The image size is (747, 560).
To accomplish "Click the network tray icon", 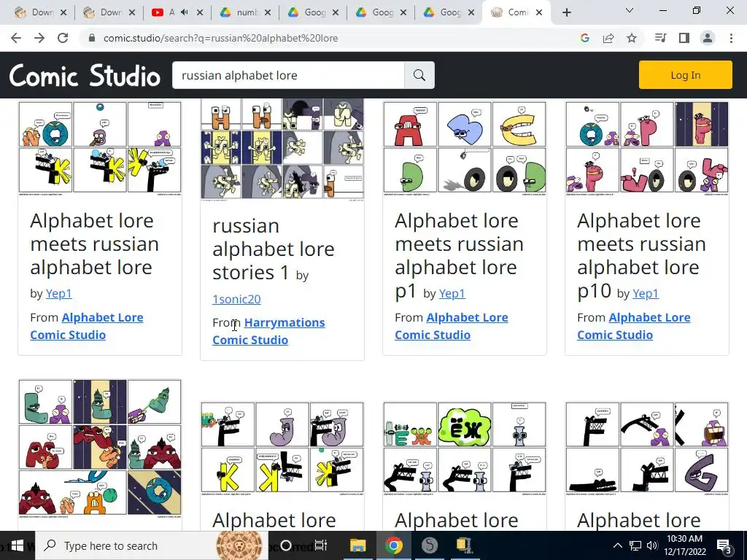I will point(635,545).
